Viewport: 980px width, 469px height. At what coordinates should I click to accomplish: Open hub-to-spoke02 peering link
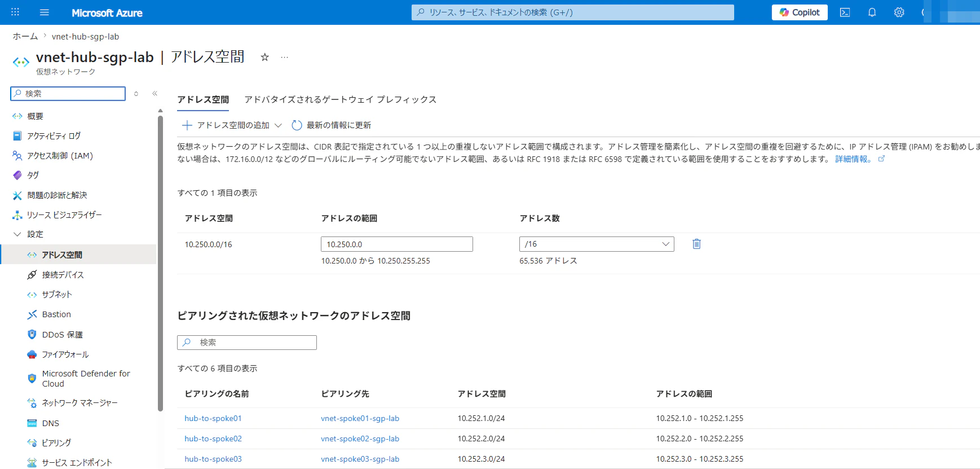coord(213,439)
